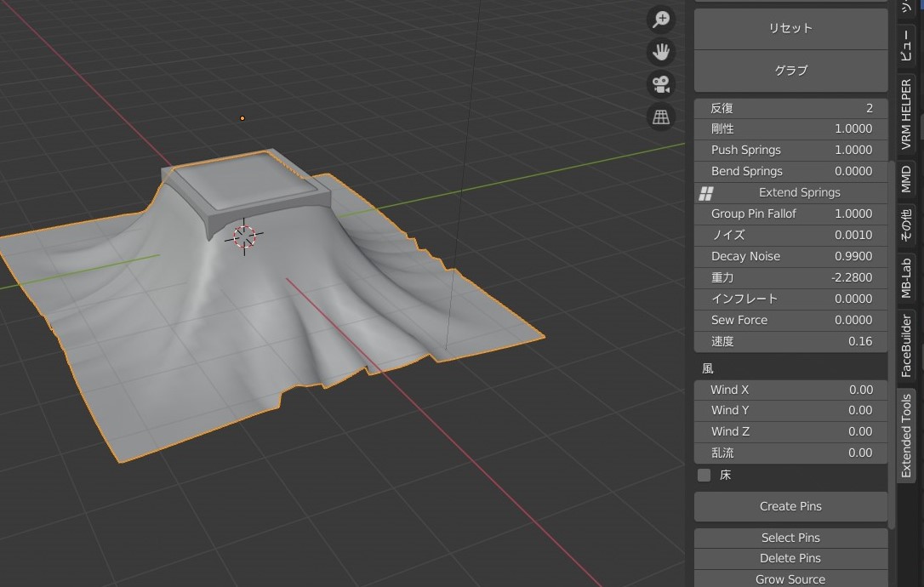The width and height of the screenshot is (924, 587).
Task: Select the Extended Tools sidebar tab
Action: [906, 436]
